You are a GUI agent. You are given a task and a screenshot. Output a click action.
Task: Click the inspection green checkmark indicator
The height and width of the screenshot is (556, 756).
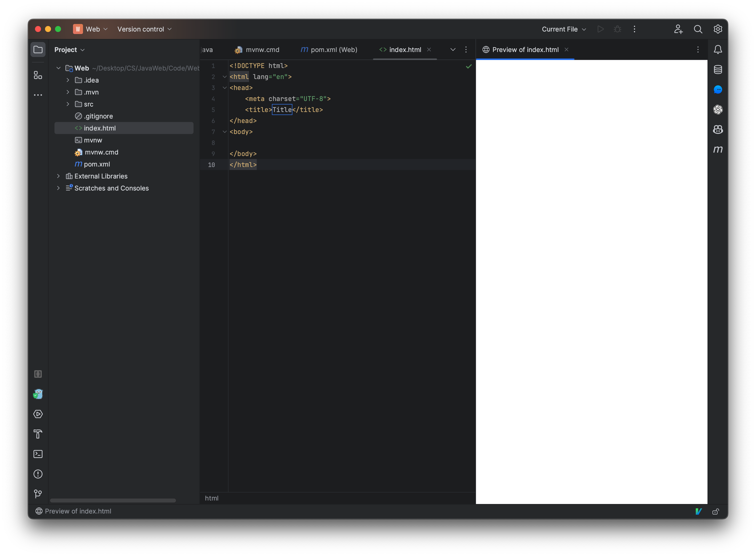tap(468, 66)
